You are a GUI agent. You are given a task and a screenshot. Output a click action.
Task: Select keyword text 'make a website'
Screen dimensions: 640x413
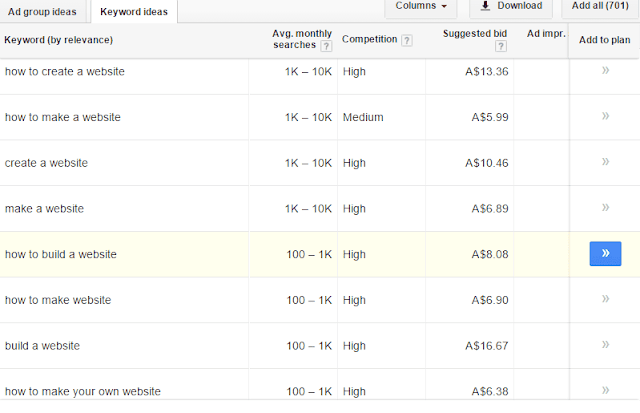point(44,209)
